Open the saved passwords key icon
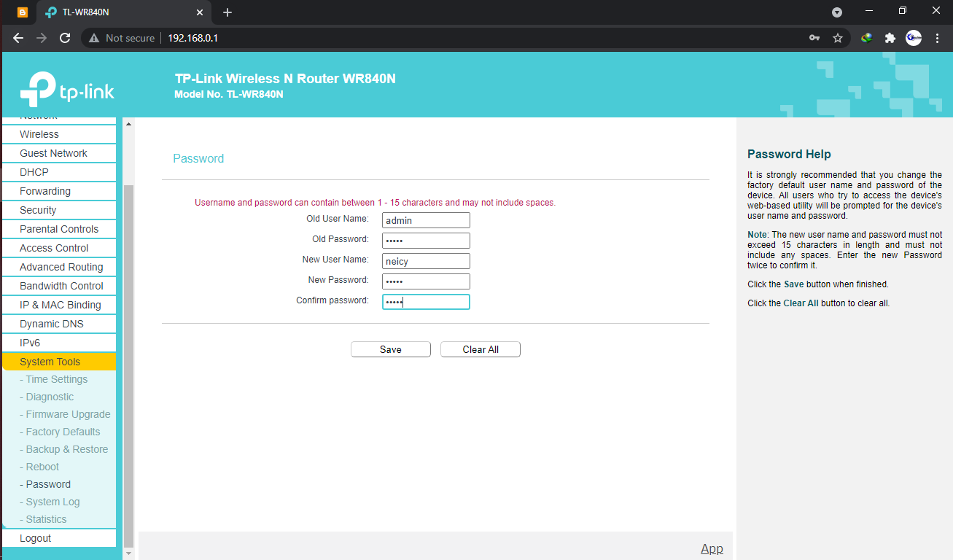The height and width of the screenshot is (560, 953). [814, 38]
